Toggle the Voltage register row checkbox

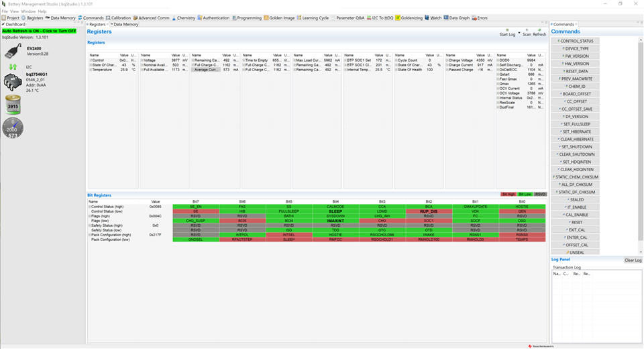click(142, 60)
